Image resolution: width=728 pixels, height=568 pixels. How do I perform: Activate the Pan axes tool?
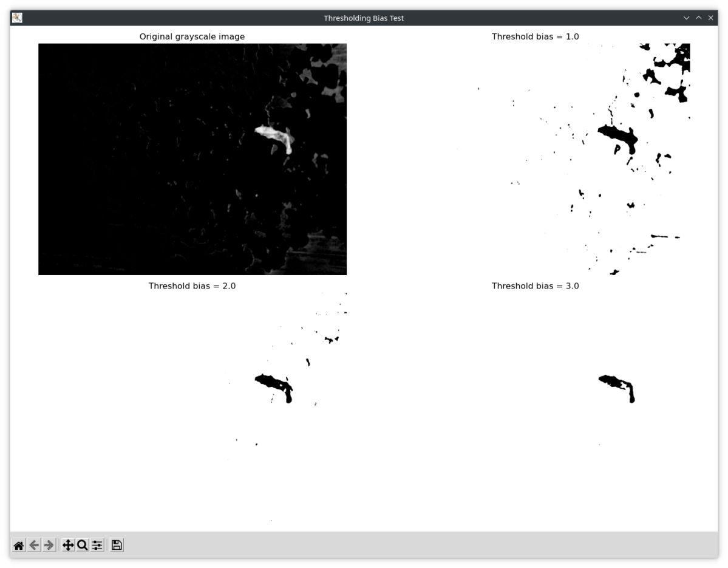(x=68, y=546)
